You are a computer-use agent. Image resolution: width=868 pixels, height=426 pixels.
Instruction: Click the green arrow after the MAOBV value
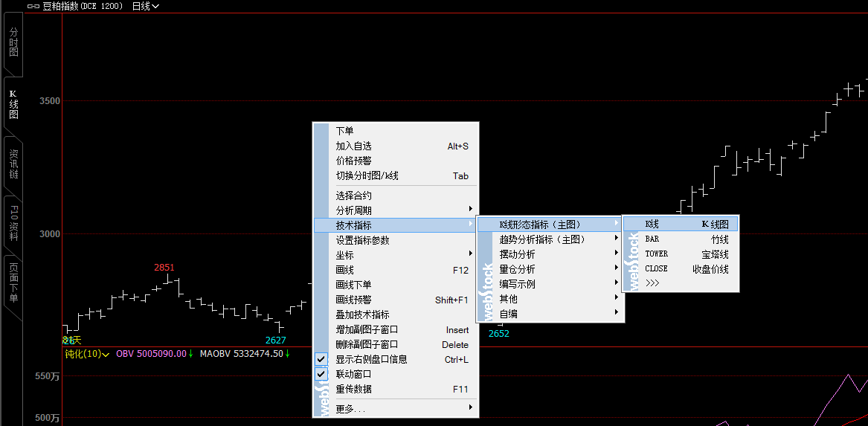click(288, 354)
